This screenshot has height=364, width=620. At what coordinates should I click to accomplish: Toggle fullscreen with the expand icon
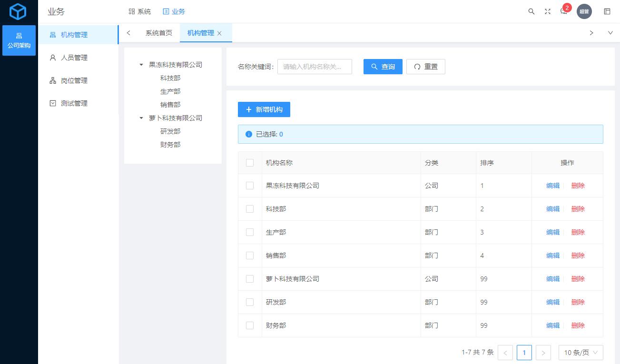tap(547, 11)
